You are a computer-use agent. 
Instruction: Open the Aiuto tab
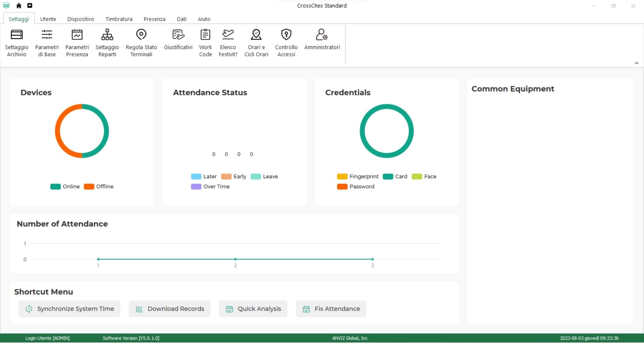[x=204, y=19]
